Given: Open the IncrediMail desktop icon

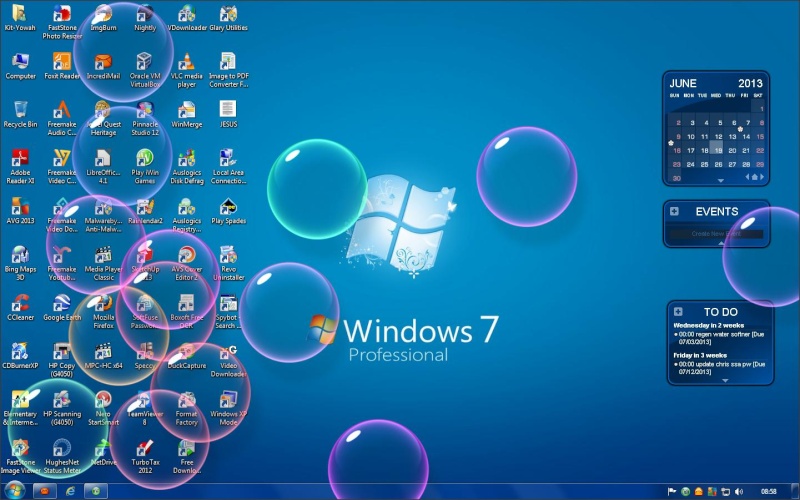Looking at the screenshot, I should point(103,66).
